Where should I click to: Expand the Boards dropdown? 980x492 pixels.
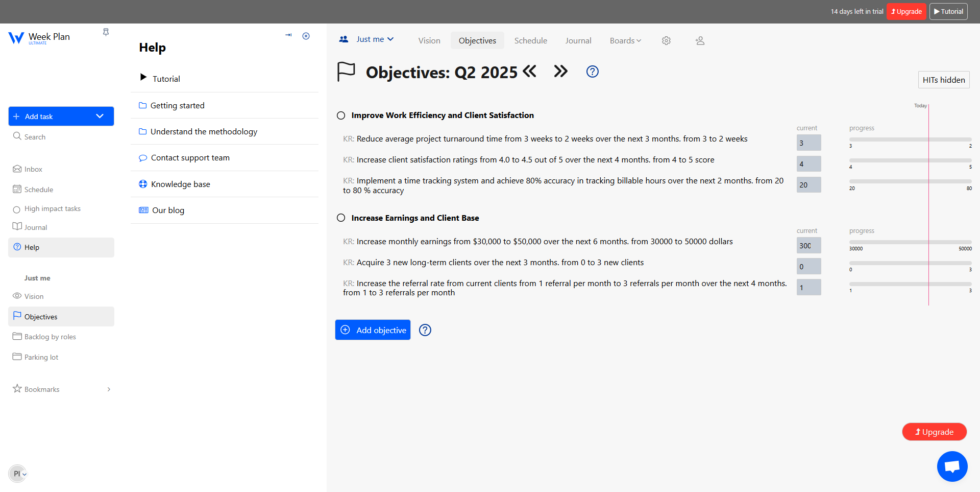[x=625, y=40]
